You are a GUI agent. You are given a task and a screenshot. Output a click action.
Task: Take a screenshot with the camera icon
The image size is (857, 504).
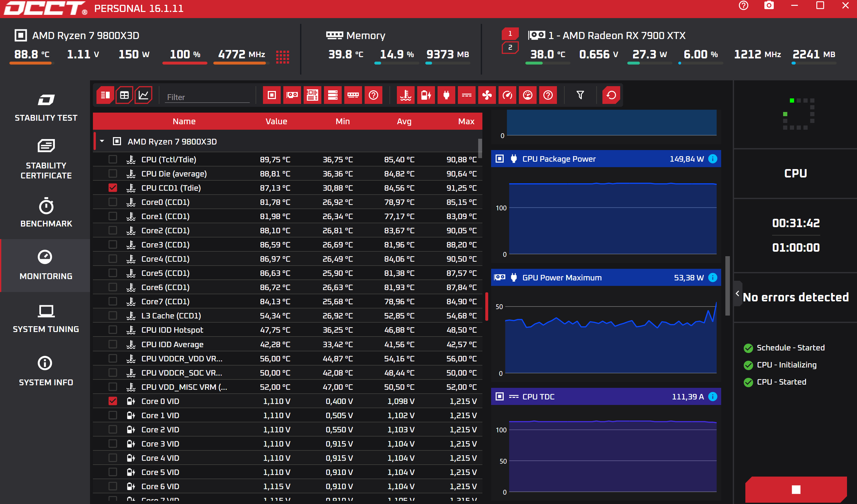[769, 6]
